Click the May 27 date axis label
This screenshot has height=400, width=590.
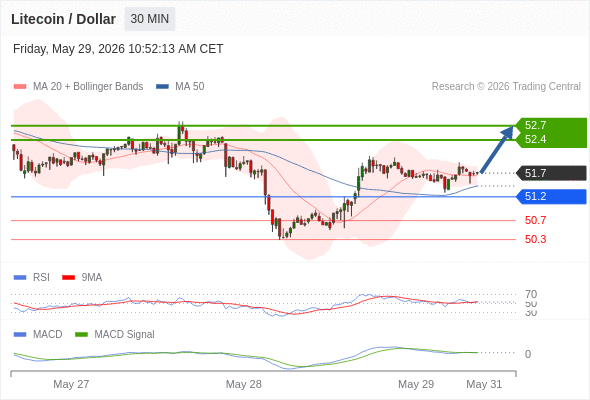[x=71, y=384]
